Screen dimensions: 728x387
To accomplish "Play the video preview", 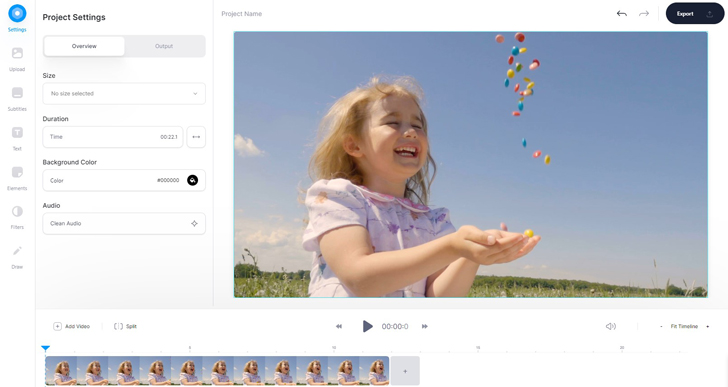I will click(x=367, y=326).
